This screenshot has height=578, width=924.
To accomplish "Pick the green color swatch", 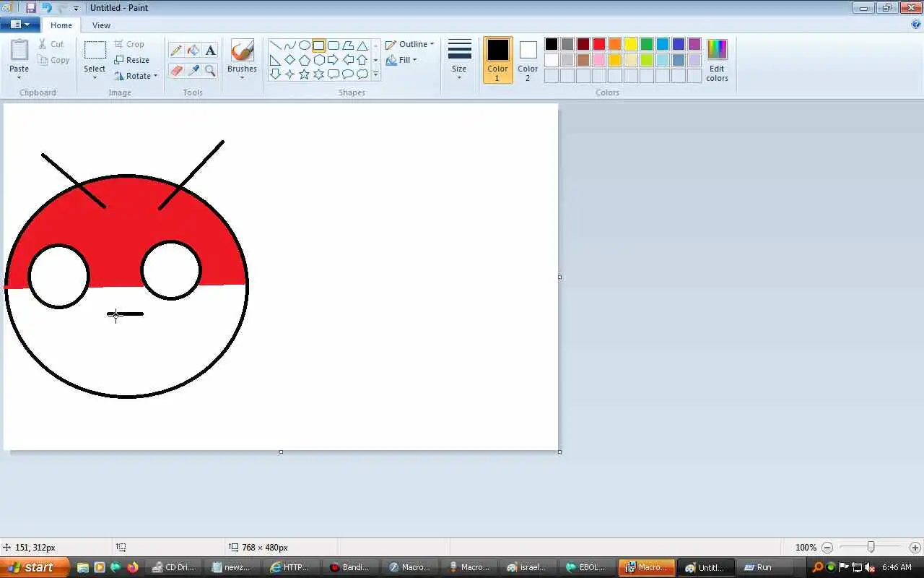I will 647,44.
